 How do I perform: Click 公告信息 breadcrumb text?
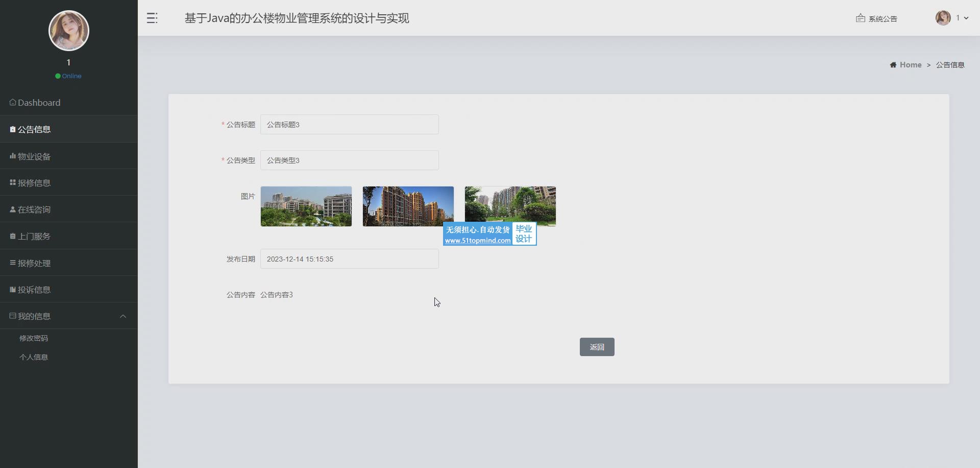pos(950,65)
